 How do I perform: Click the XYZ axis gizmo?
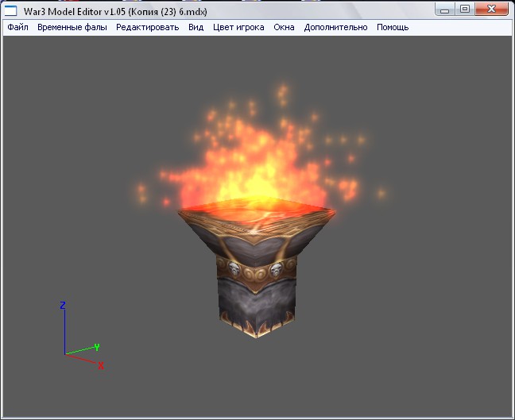[82, 335]
